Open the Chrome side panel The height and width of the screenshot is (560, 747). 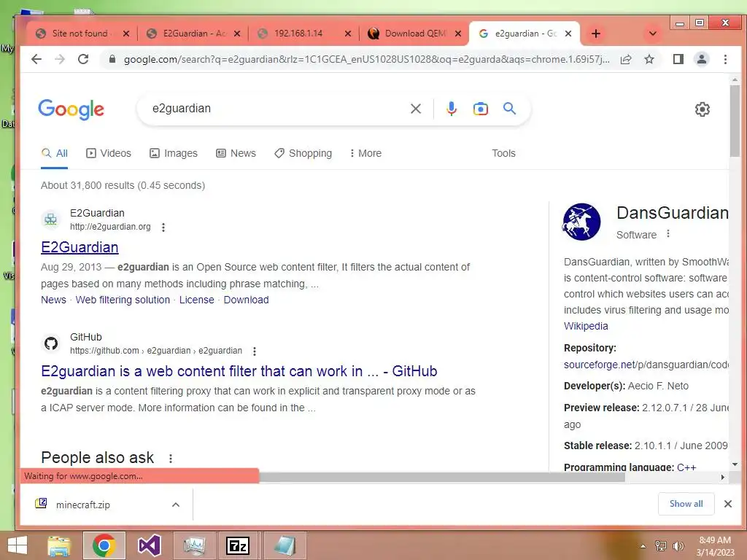[x=678, y=59]
